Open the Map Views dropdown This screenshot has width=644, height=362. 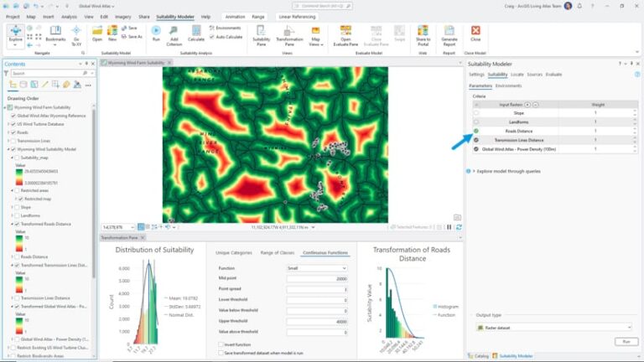pyautogui.click(x=315, y=35)
